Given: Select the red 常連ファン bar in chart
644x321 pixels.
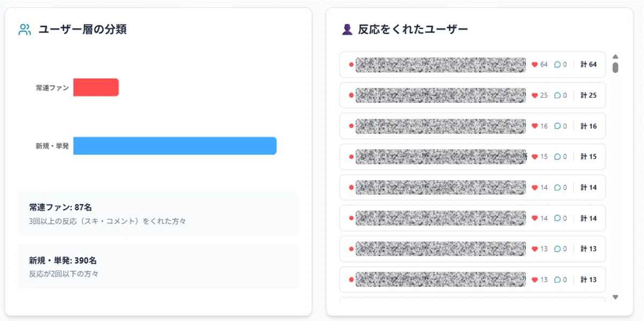Looking at the screenshot, I should (96, 87).
